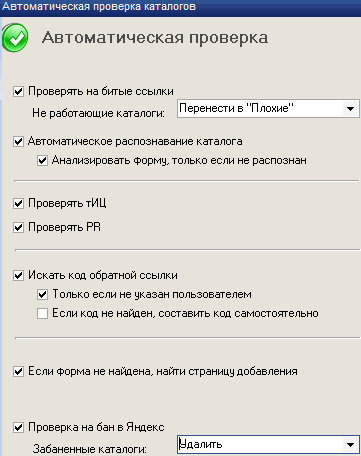
Task: Focus the 'Удалить' combo box field
Action: pyautogui.click(x=268, y=444)
